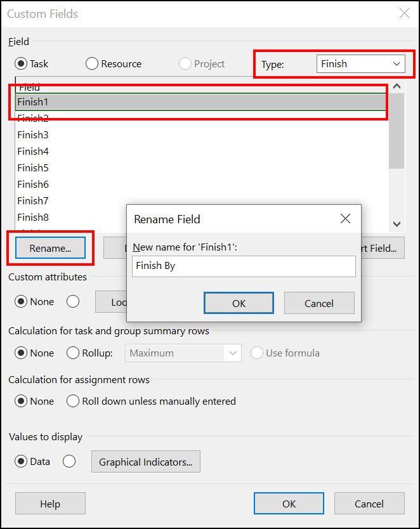Expand the Maximum rollup dropdown
The width and height of the screenshot is (420, 529).
(183, 353)
